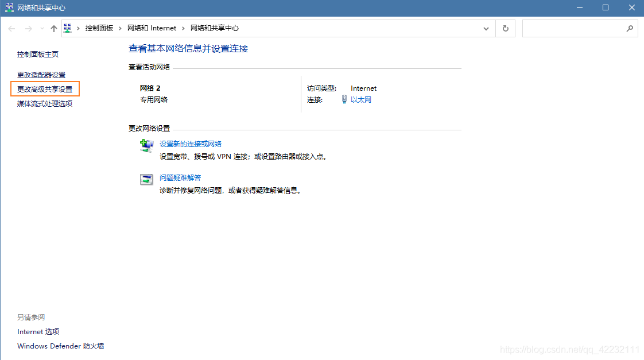The image size is (644, 360).
Task: Click the new connection setup icon
Action: coord(146,145)
